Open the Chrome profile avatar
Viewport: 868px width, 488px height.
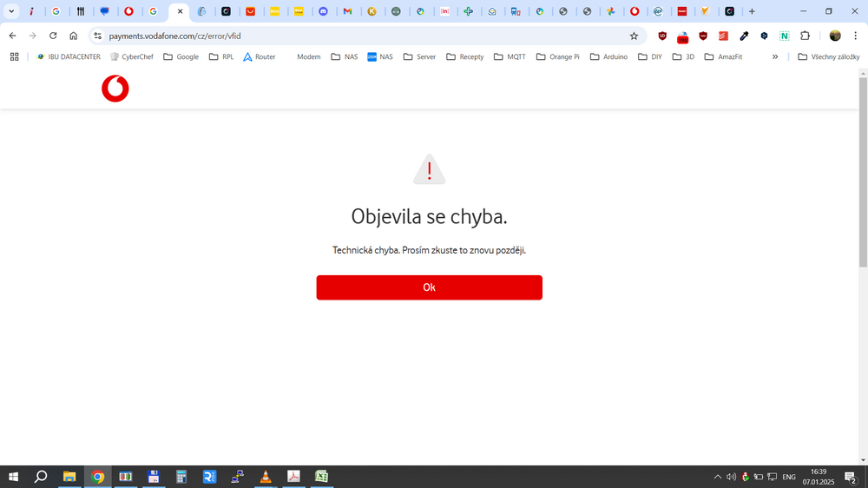click(x=835, y=36)
